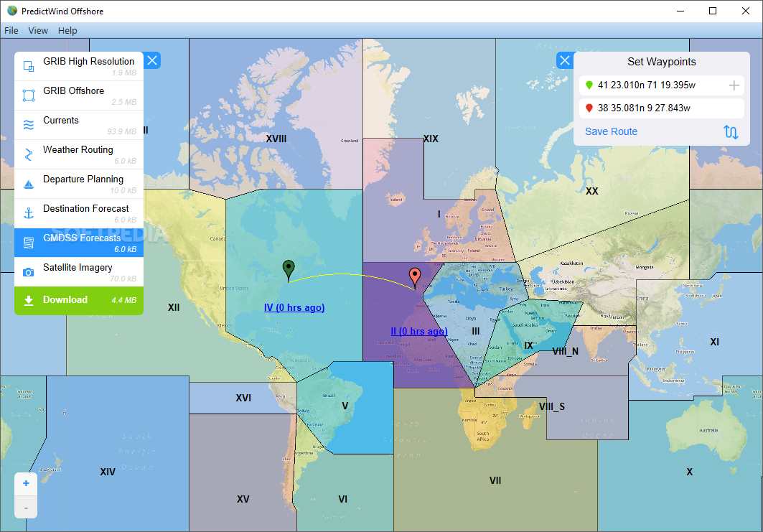Click the Download arrow icon
The height and width of the screenshot is (532, 763).
click(x=29, y=300)
